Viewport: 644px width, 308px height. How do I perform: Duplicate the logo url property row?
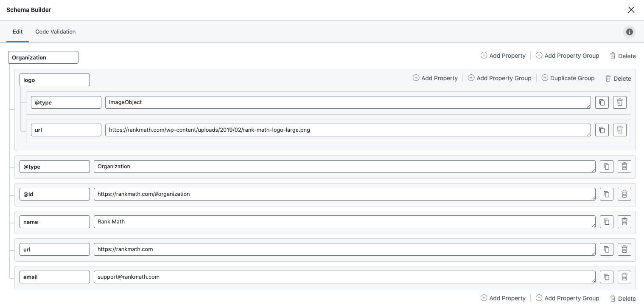602,130
